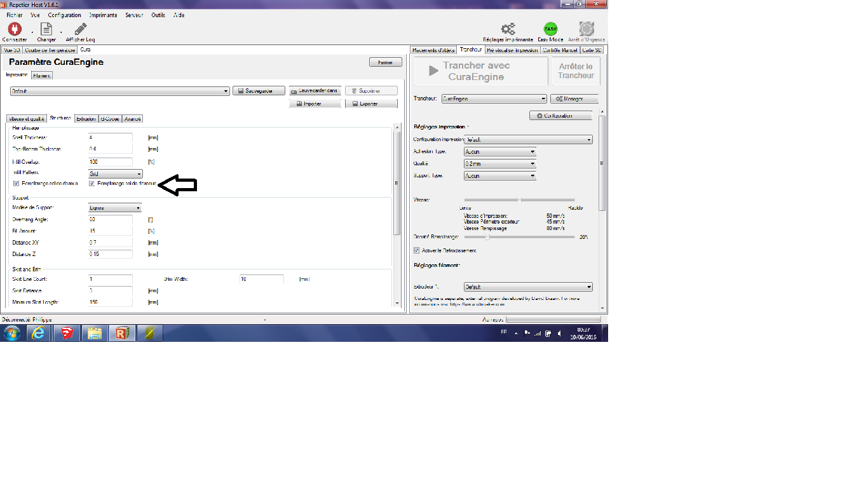This screenshot has height=488, width=868.
Task: Open the Carte SD tab
Action: [592, 50]
